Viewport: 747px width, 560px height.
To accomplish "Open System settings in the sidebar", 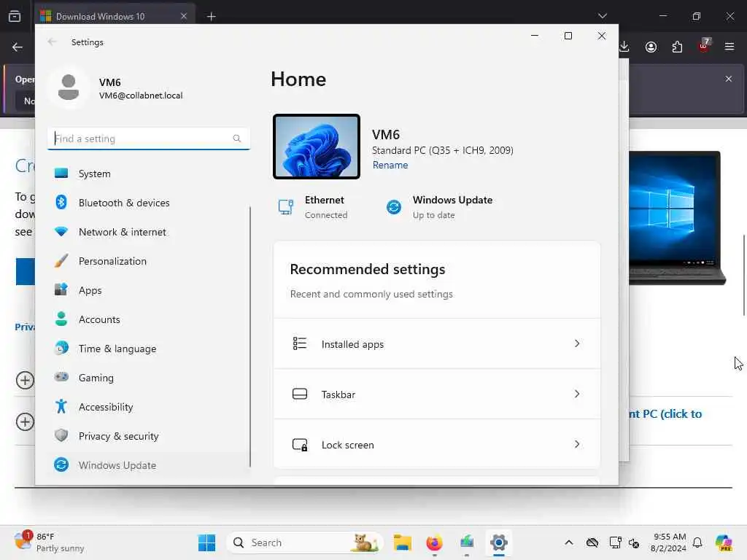I will click(x=149, y=174).
